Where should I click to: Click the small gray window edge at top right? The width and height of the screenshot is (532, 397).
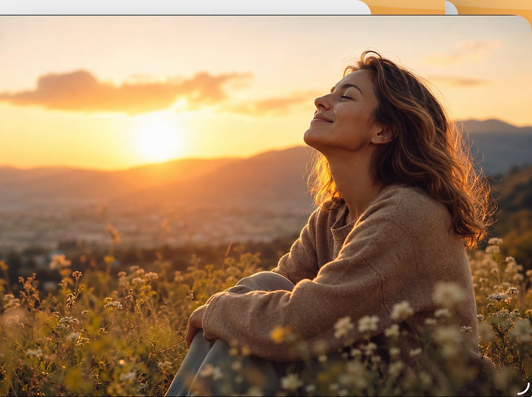451,8
